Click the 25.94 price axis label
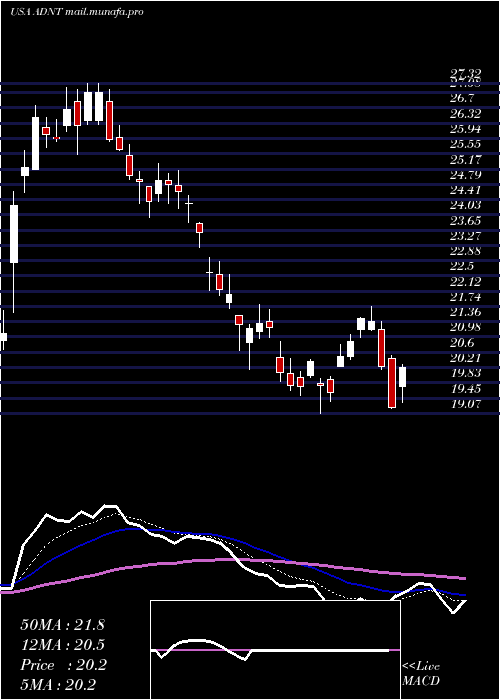Viewport: 500px width, 700px height. [x=465, y=129]
